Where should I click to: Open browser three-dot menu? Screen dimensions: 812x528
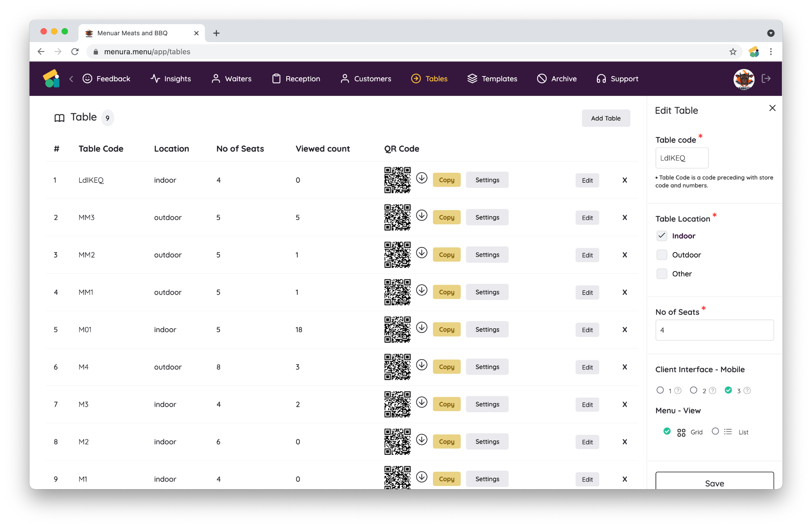pos(771,52)
